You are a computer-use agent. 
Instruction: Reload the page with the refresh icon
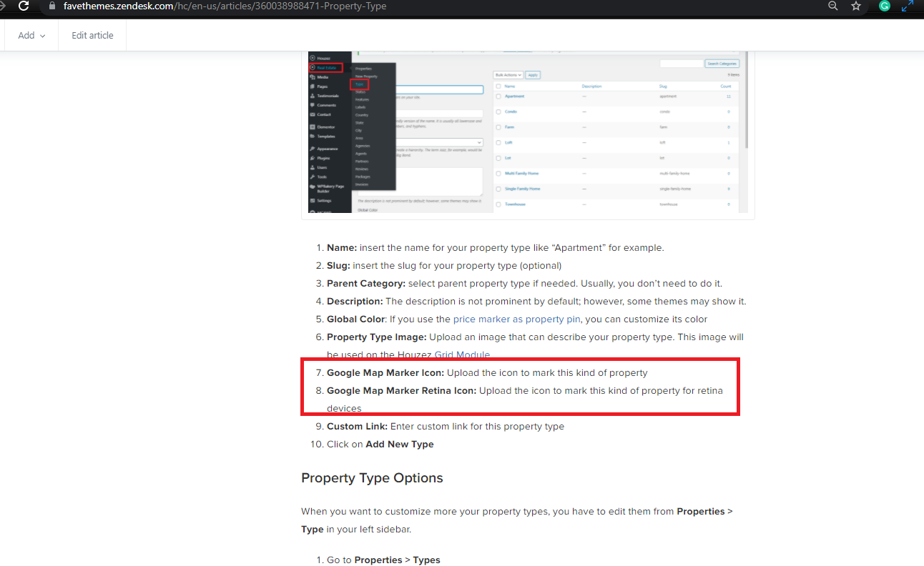(x=24, y=6)
